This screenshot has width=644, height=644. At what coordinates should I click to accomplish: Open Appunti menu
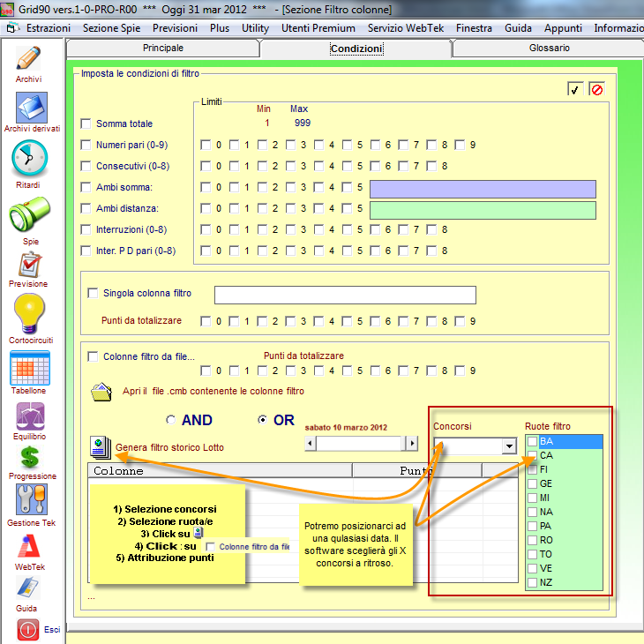pyautogui.click(x=563, y=28)
